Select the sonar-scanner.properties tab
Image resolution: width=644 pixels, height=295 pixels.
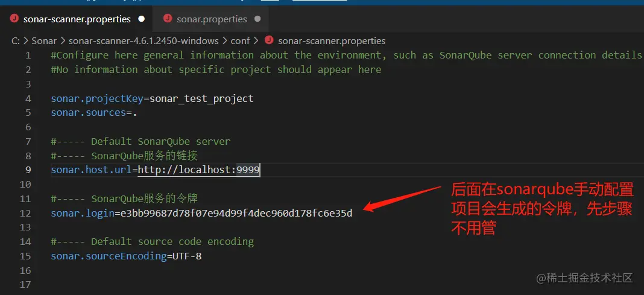click(77, 19)
